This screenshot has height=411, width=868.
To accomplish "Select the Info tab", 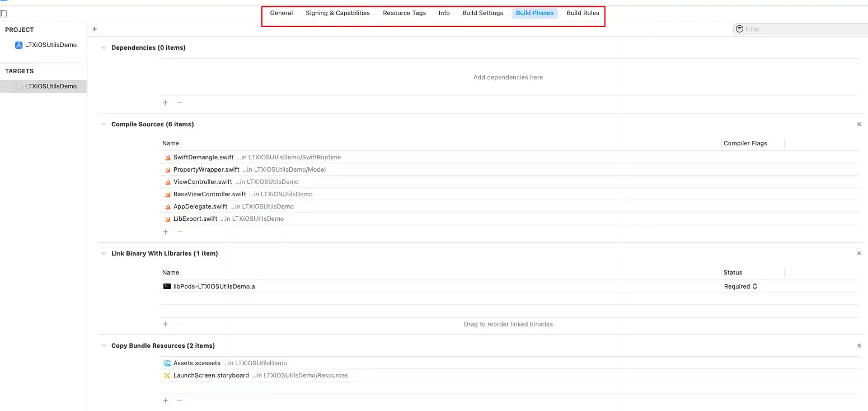I will [x=444, y=13].
